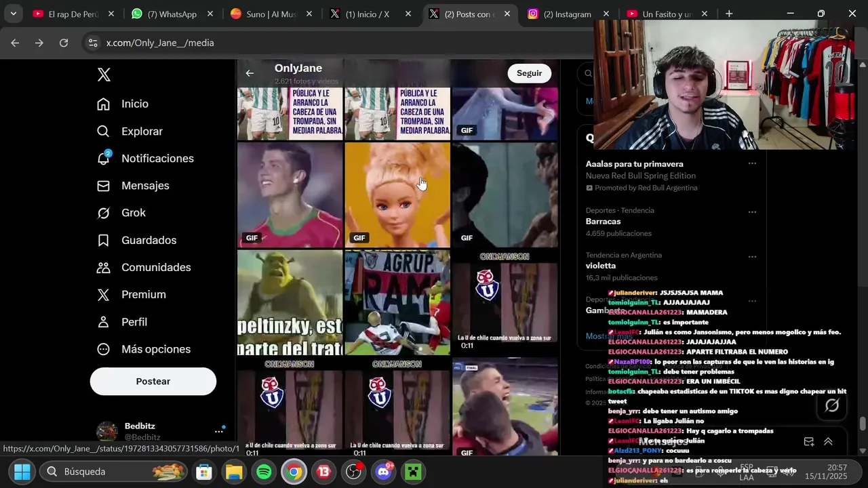Switch to the Suno AI Music tab
The image size is (868, 488).
(x=271, y=14)
